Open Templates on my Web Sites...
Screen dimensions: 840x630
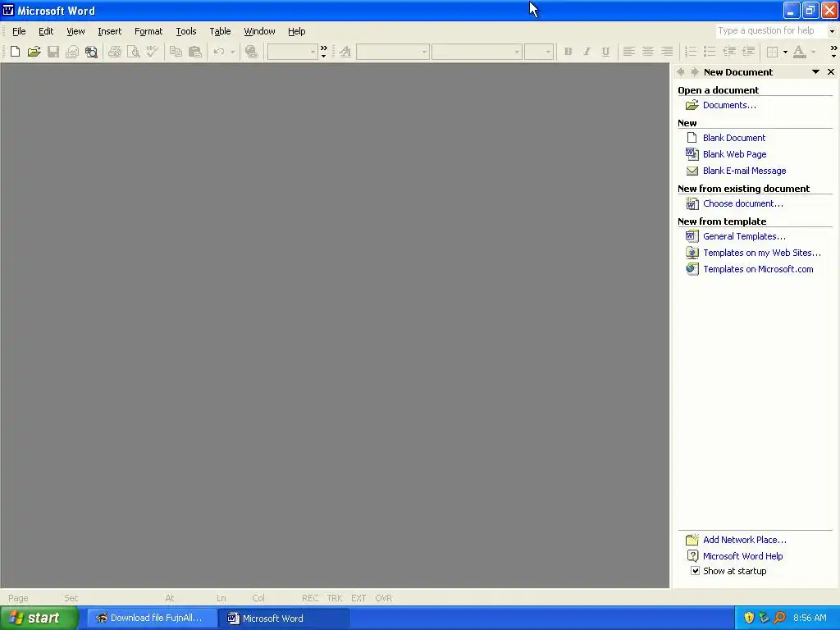[762, 253]
